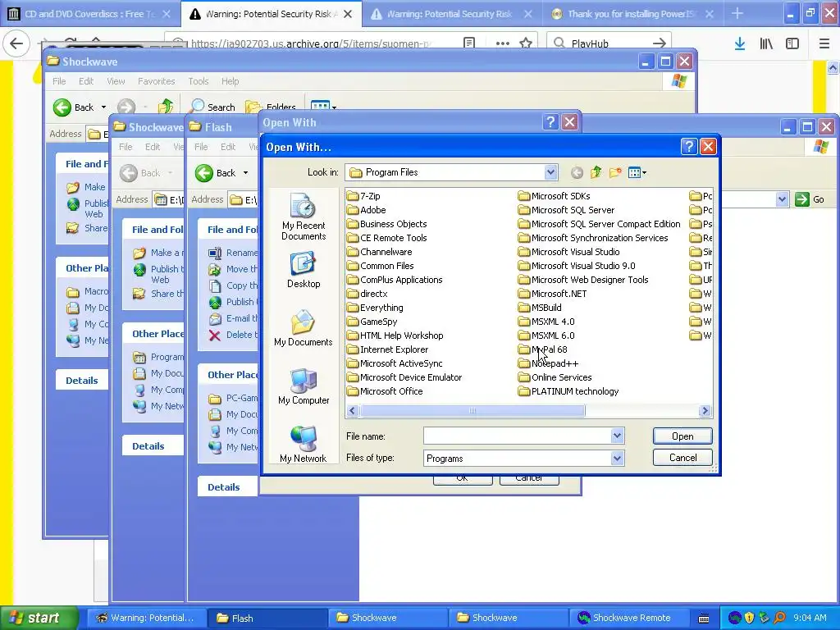Click Search in Shockwave window toolbar
840x630 pixels.
tap(213, 107)
